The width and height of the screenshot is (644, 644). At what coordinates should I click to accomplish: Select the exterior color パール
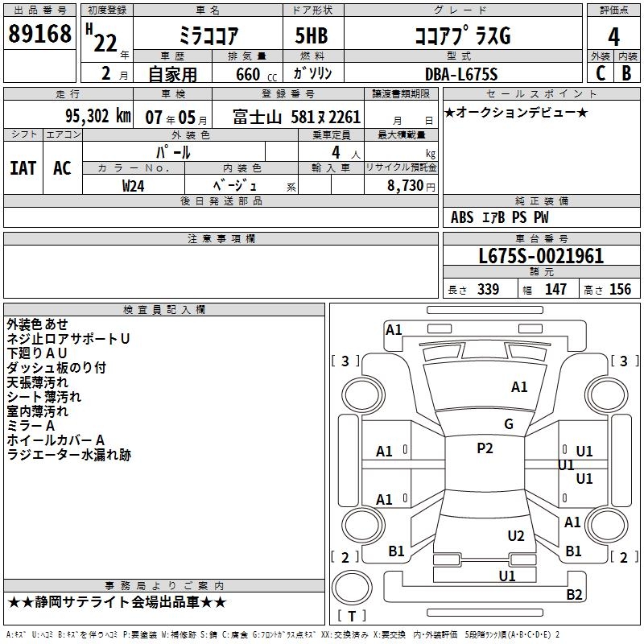[x=173, y=152]
